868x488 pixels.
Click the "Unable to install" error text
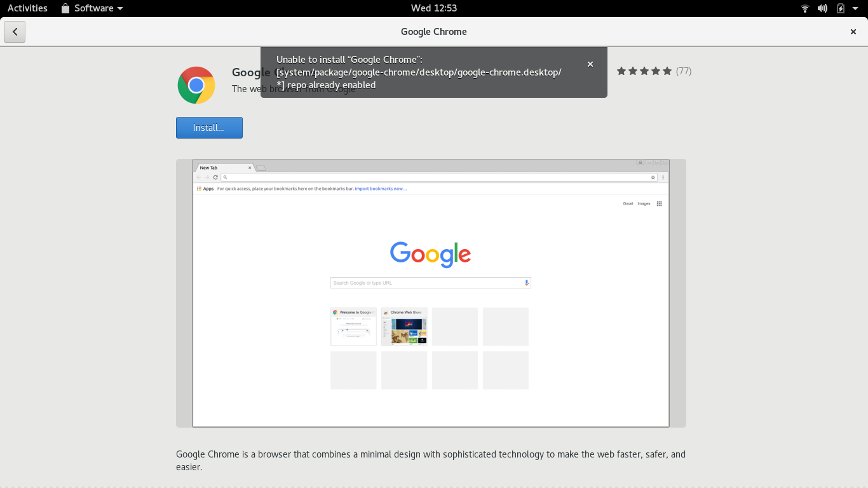tap(419, 72)
